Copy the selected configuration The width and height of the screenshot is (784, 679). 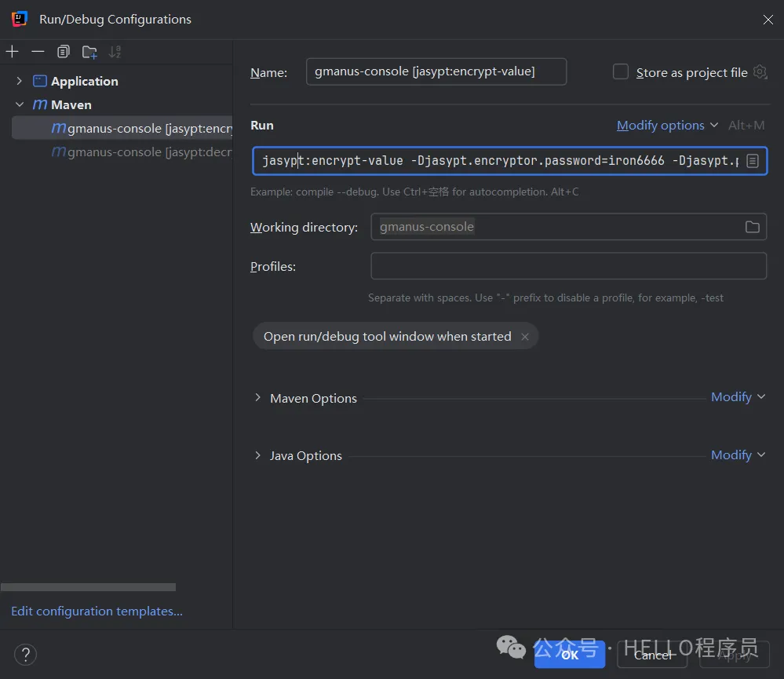tap(64, 52)
